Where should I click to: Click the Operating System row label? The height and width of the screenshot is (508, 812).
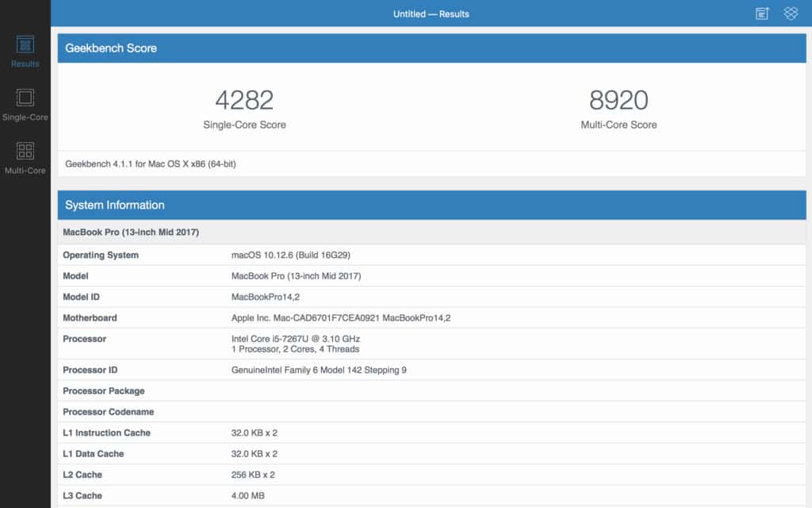pos(101,255)
